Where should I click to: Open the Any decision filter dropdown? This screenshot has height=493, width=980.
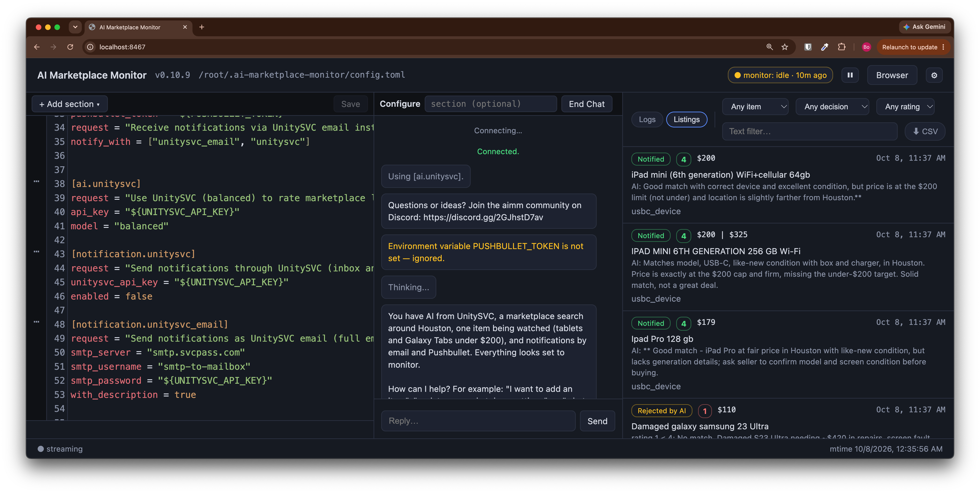click(x=833, y=107)
